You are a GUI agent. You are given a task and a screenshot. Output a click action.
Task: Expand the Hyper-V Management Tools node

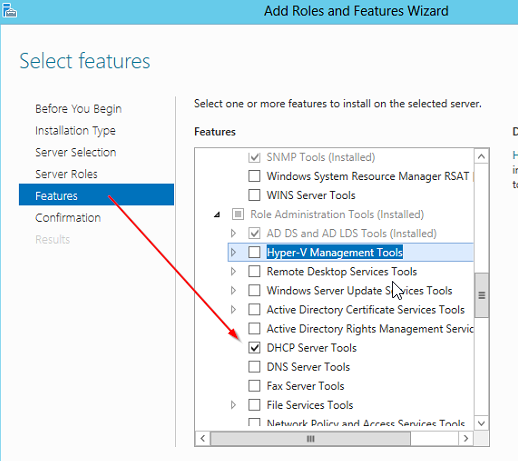[233, 252]
